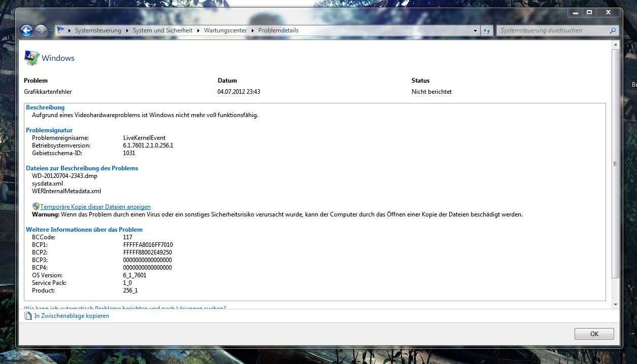
Task: Click the flag icon in address bar
Action: 60,30
